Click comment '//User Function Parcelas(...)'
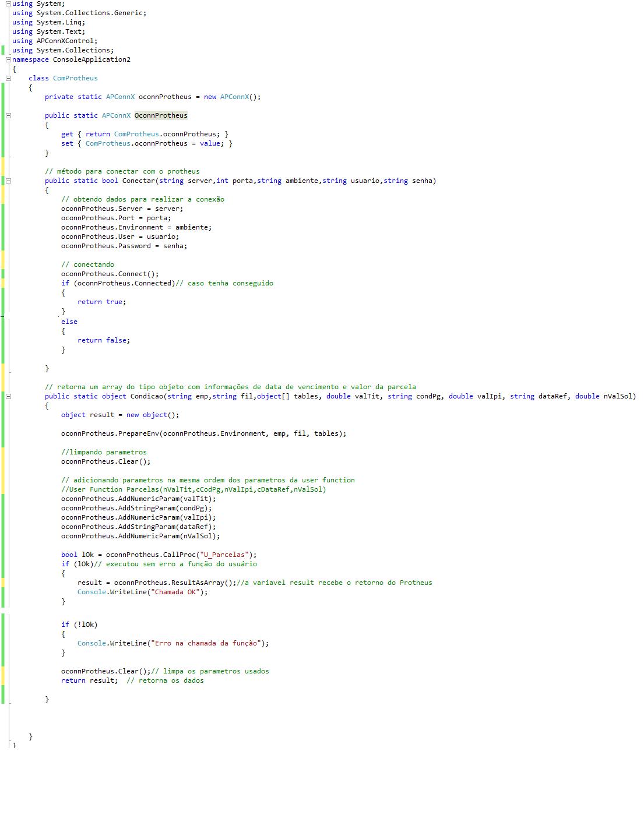 click(193, 489)
